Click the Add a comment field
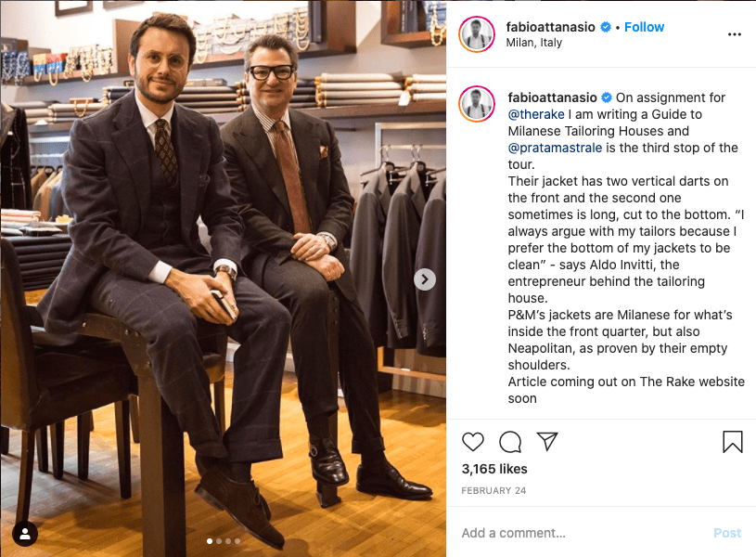Image resolution: width=756 pixels, height=557 pixels. pyautogui.click(x=575, y=533)
